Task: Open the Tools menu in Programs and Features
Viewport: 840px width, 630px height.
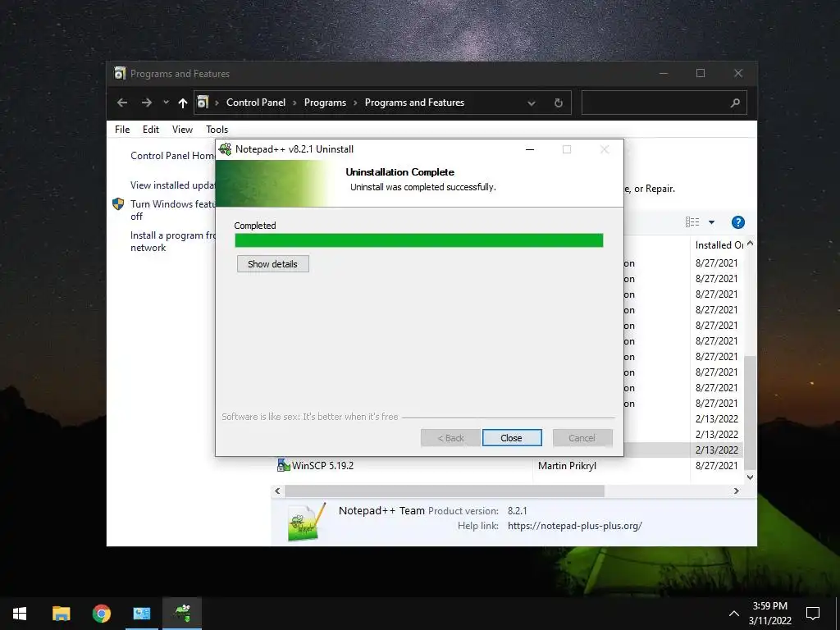Action: coord(217,129)
